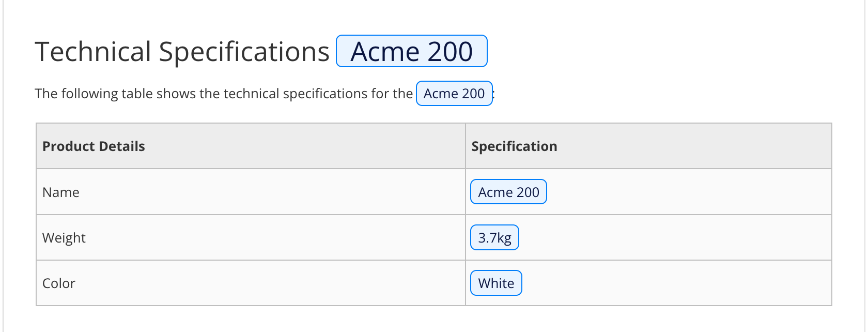Screen dimensions: 868x332
Task: Click the Acme 200 variable in the intro sentence
Action: coord(454,94)
